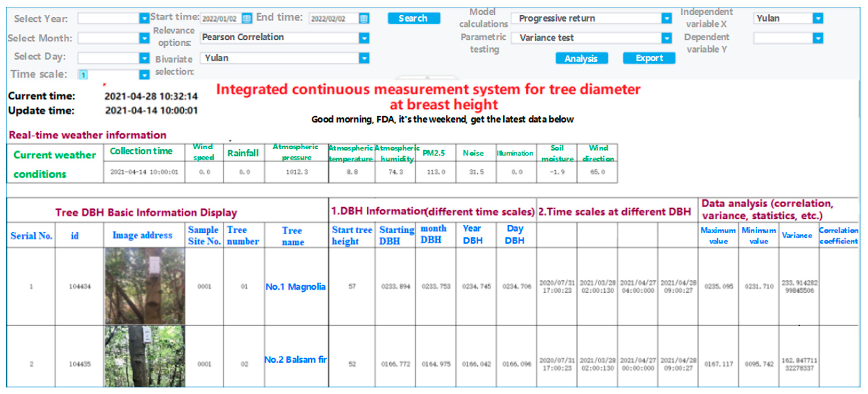Expand the Select Year dropdown arrow
This screenshot has width=868, height=394.
coord(144,18)
